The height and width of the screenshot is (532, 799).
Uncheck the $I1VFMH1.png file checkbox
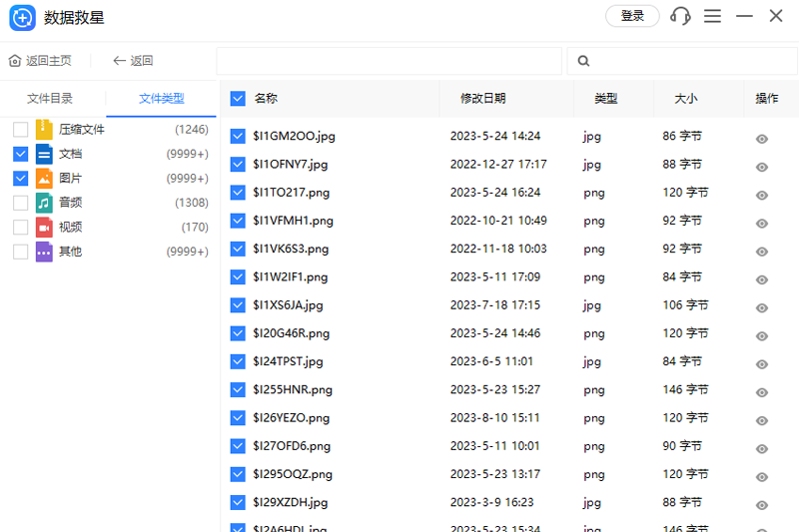238,221
